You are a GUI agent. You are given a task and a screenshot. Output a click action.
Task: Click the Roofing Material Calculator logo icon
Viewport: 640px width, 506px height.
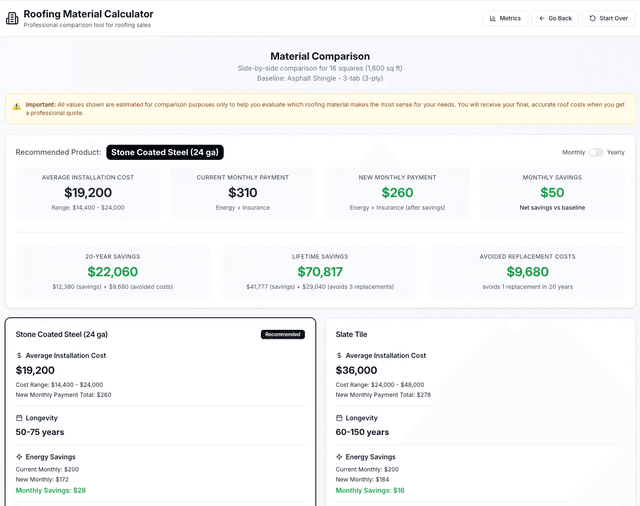(x=12, y=18)
